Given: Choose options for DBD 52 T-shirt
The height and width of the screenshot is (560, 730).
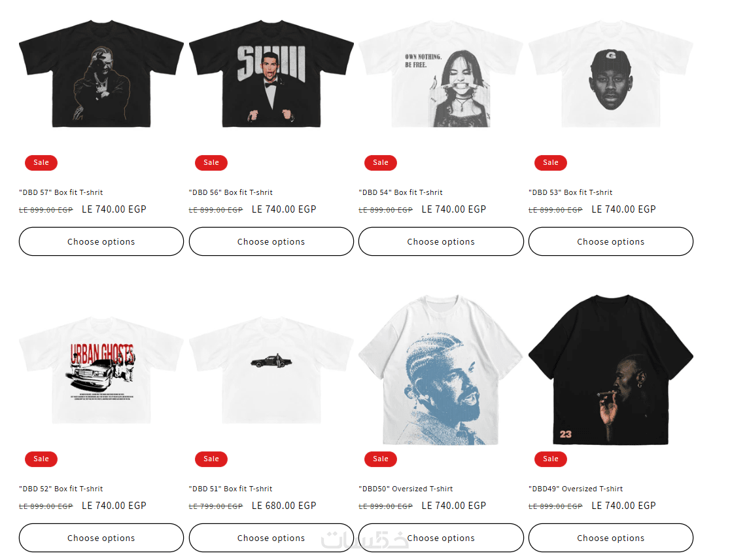Looking at the screenshot, I should [101, 538].
